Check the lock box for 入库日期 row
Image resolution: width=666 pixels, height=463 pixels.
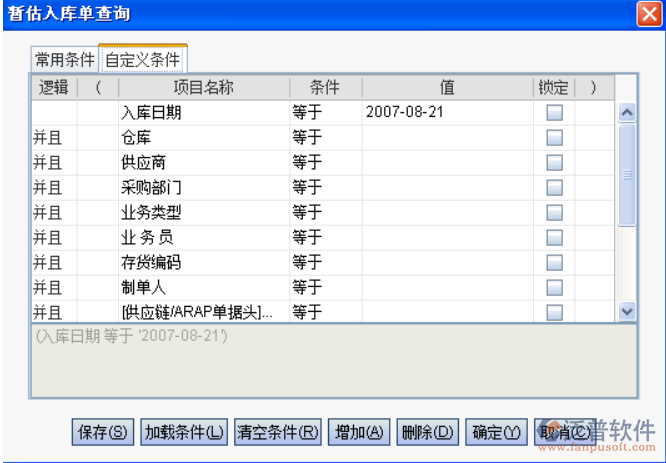[554, 112]
